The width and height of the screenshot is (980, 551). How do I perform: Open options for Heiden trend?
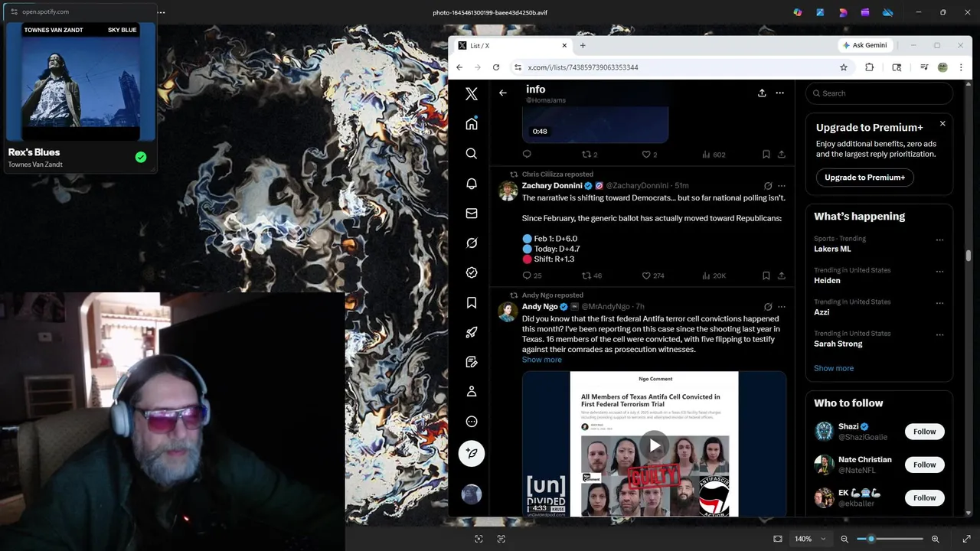point(939,271)
